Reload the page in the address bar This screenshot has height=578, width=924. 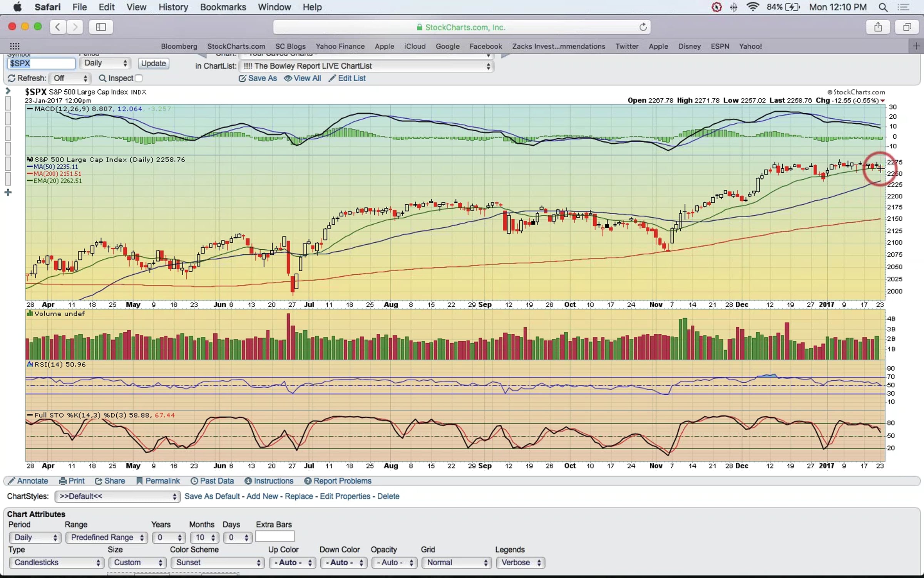[x=643, y=27]
